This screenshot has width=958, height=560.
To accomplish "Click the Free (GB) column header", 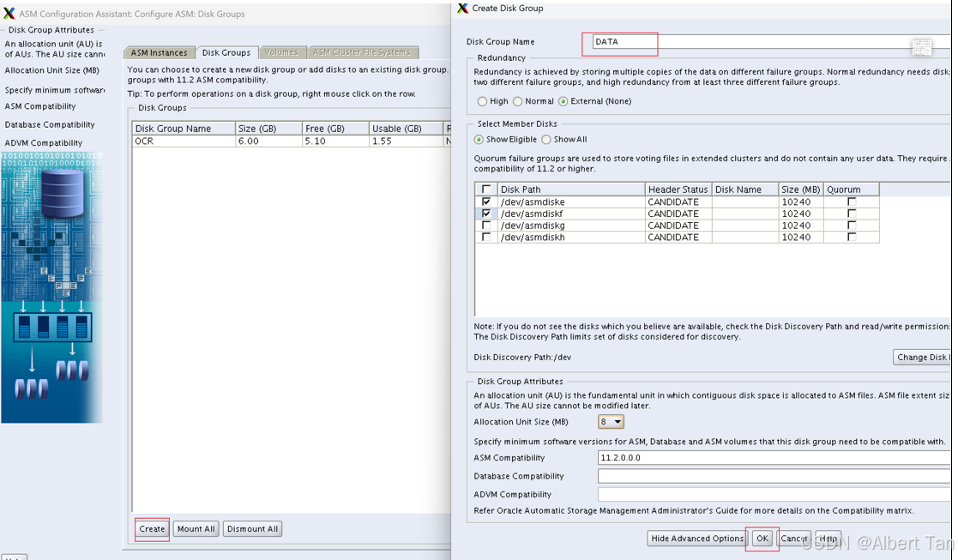I will pos(336,129).
